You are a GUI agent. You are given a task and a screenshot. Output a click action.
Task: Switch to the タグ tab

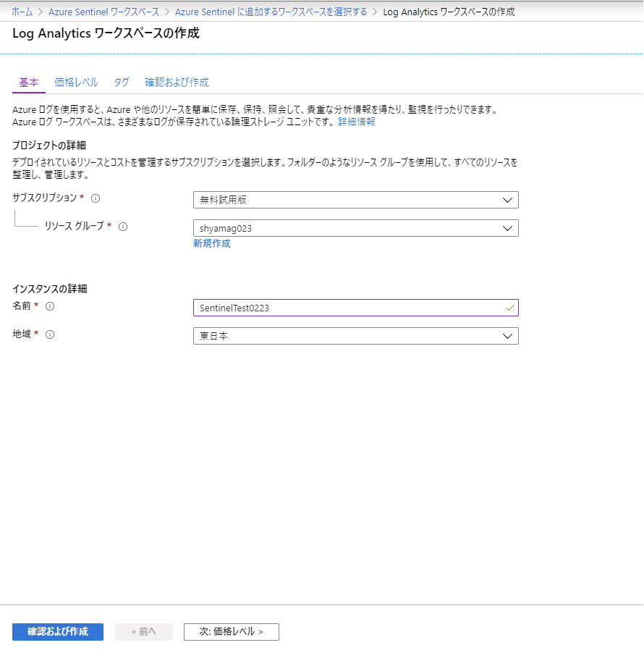122,83
